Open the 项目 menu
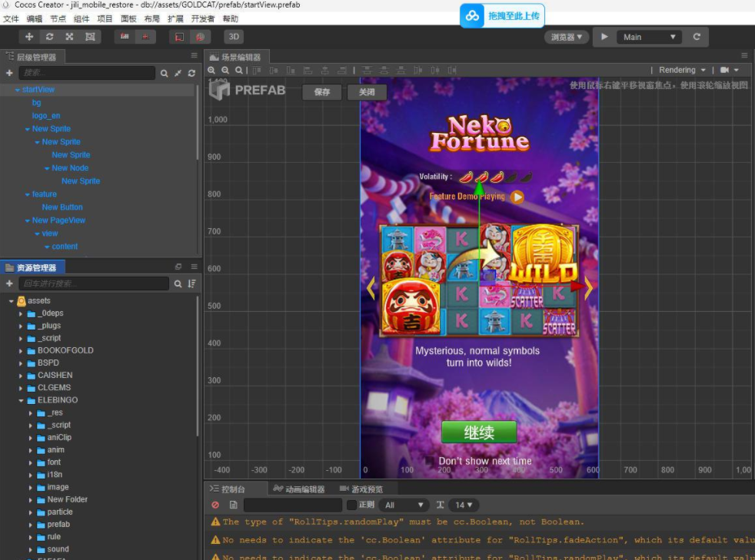Viewport: 755px width, 560px height. coord(105,19)
